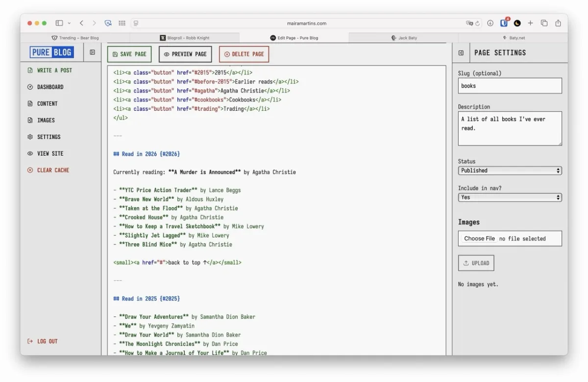Click the 'Three Blind Mice' list line

(172, 244)
